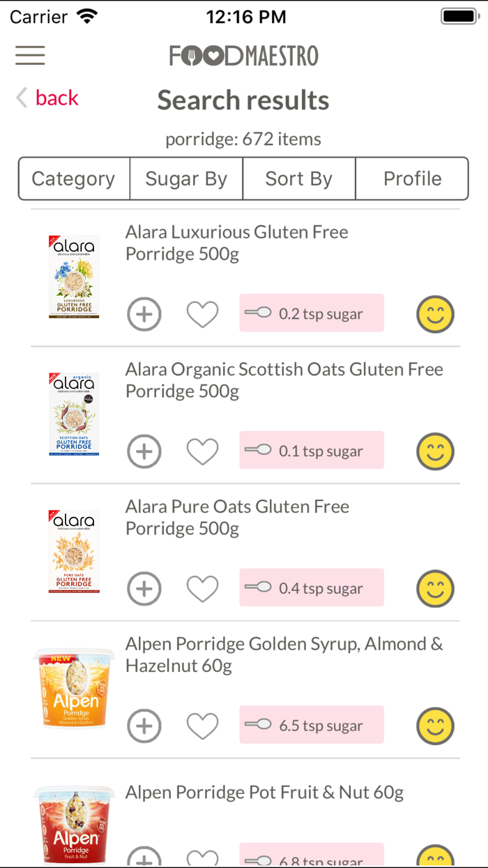Toggle favourite for Alara Luxurious Gluten Free Porridge
Screen dimensions: 488x868
point(203,314)
